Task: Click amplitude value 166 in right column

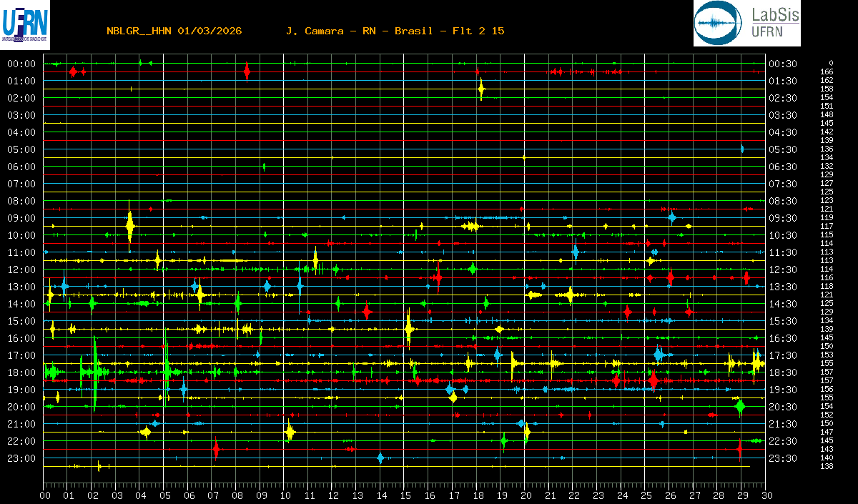Action: tap(827, 71)
